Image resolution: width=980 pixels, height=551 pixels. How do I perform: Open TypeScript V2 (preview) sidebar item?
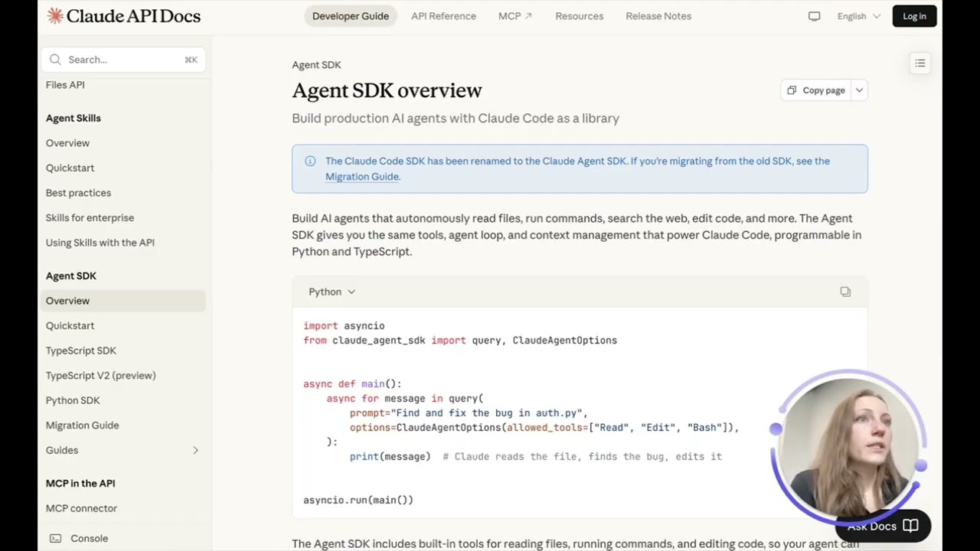point(100,375)
